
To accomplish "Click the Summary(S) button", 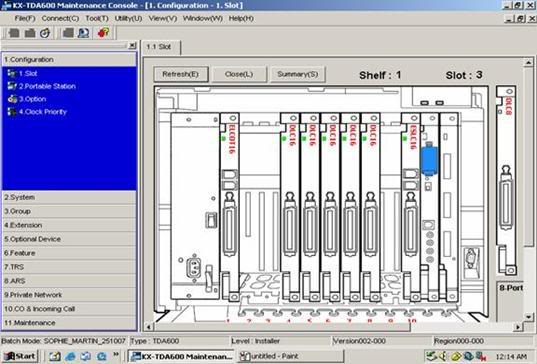I will pos(298,74).
